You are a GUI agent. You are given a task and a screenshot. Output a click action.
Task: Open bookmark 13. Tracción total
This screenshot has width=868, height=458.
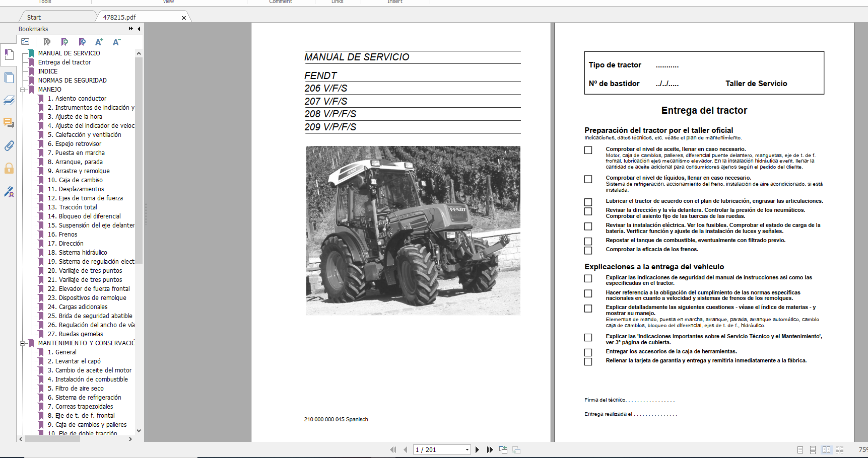73,207
